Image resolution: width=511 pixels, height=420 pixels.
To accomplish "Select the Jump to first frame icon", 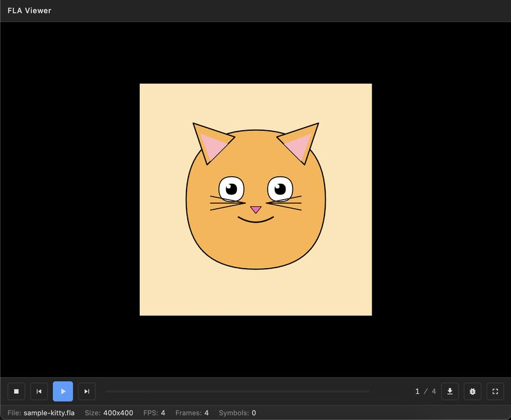I will (39, 391).
